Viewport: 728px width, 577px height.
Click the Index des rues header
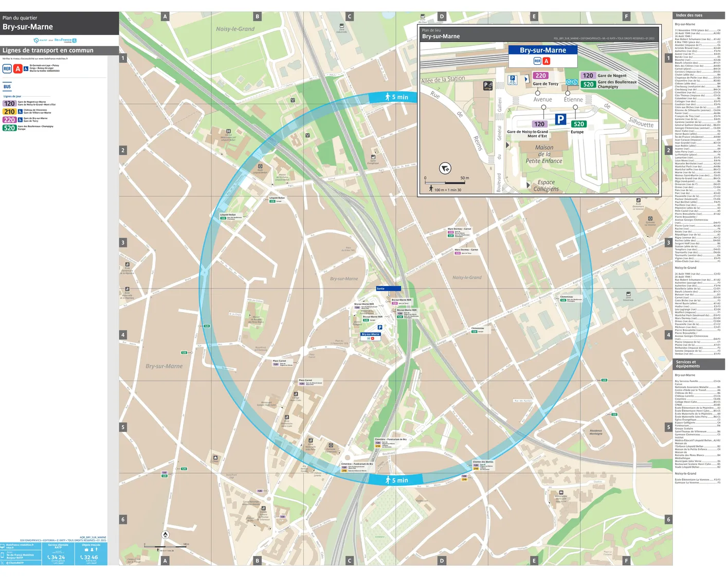pos(699,15)
